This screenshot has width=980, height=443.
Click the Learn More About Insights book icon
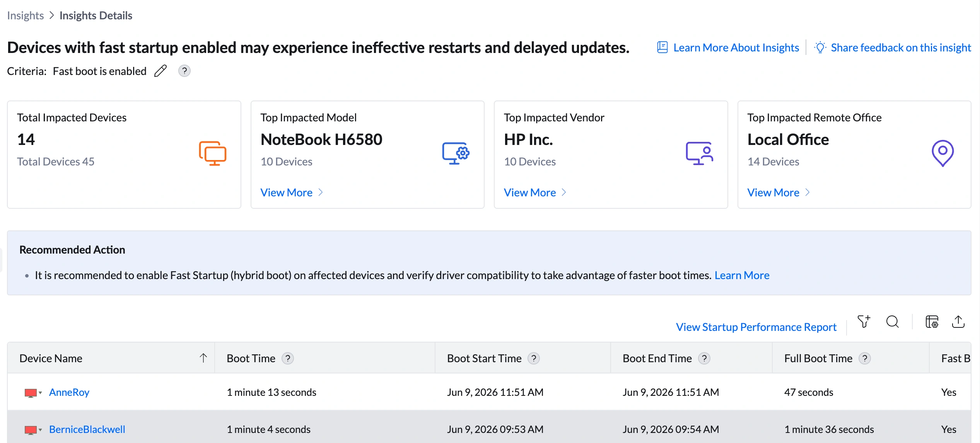point(662,48)
